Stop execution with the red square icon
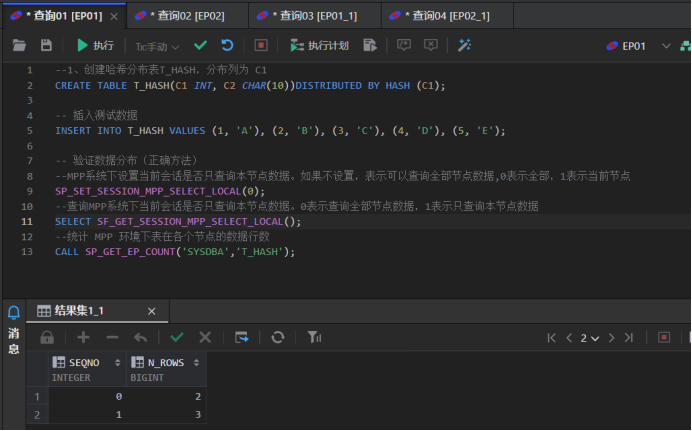Viewport: 692px width, 431px height. [261, 45]
